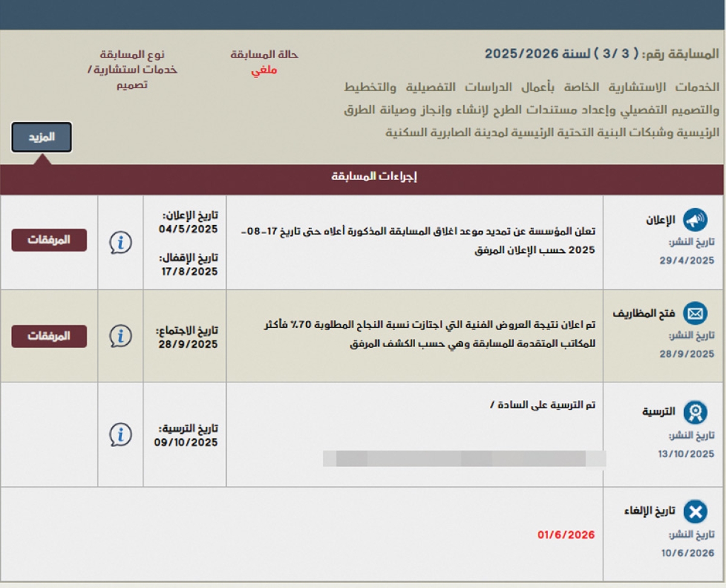This screenshot has width=726, height=588.
Task: Click the competition description paragraph
Action: [532, 109]
